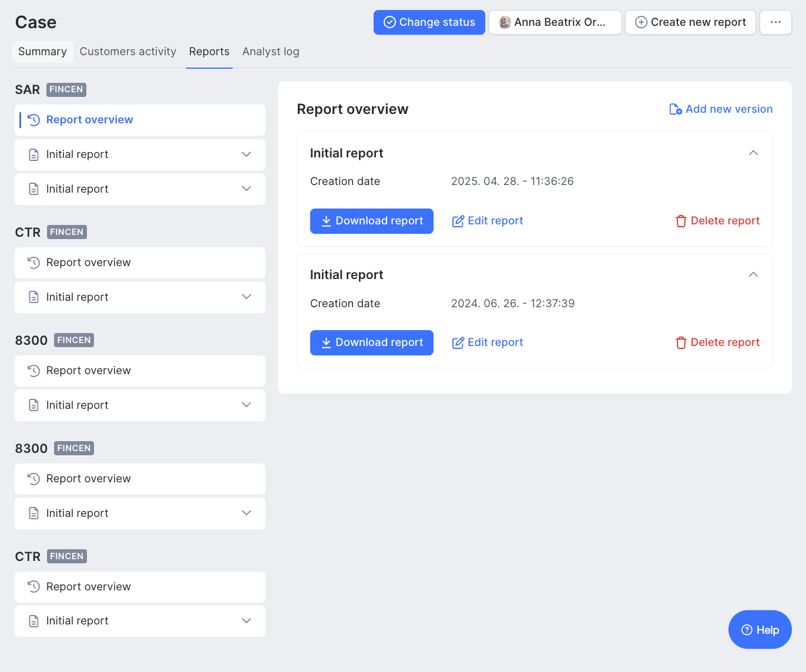Click history icon of first CTR Report overview
This screenshot has height=672, width=806.
[x=34, y=263]
